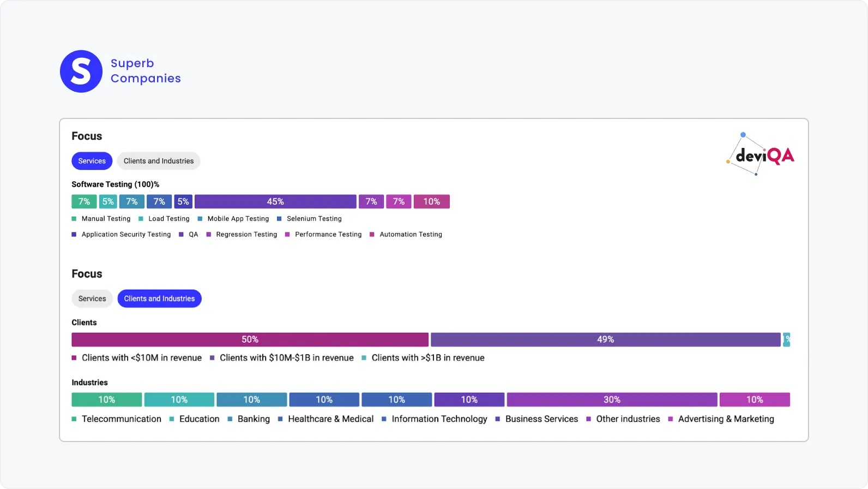This screenshot has width=868, height=489.
Task: Click the 30% Other industries bar
Action: (x=612, y=399)
